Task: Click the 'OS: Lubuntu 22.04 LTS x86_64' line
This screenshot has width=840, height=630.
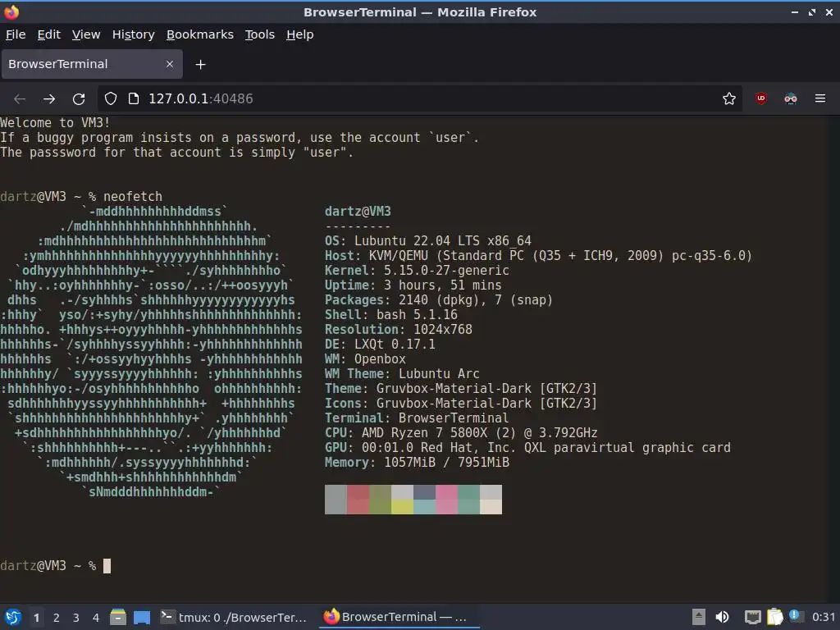Action: [428, 241]
